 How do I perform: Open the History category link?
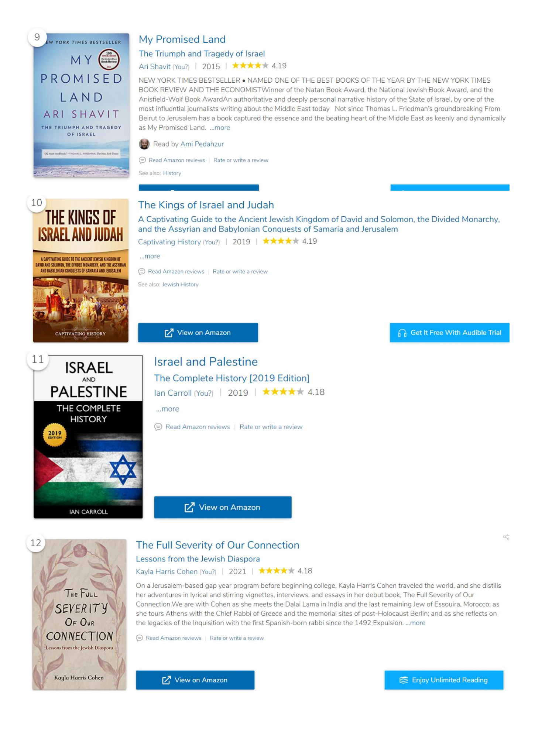[172, 173]
